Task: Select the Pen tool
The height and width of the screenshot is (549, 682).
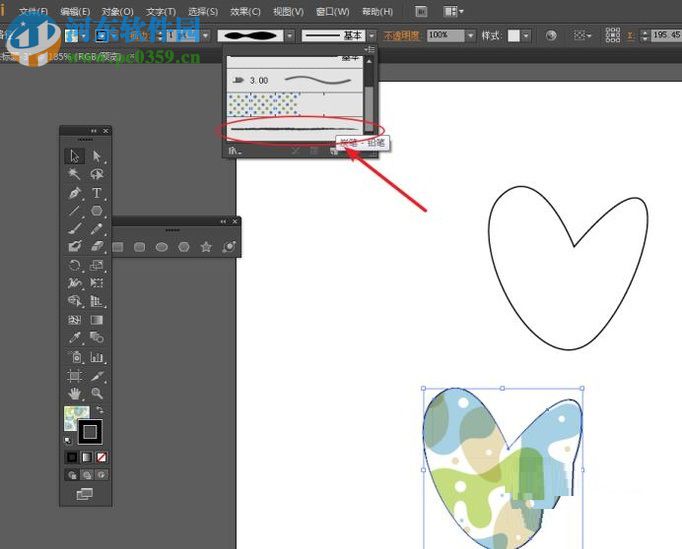Action: click(x=75, y=193)
